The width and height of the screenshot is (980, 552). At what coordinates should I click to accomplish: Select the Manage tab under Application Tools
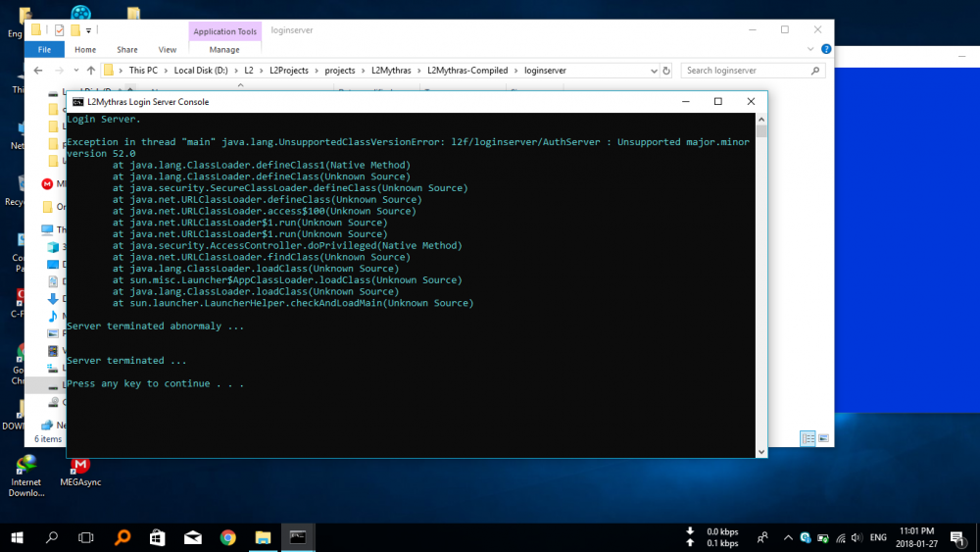[223, 49]
